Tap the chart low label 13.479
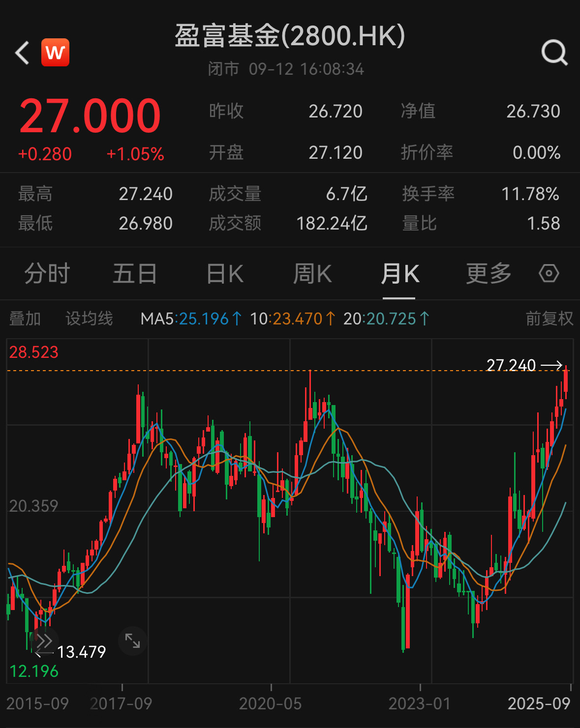Screen dimensions: 580x728 point(82,652)
